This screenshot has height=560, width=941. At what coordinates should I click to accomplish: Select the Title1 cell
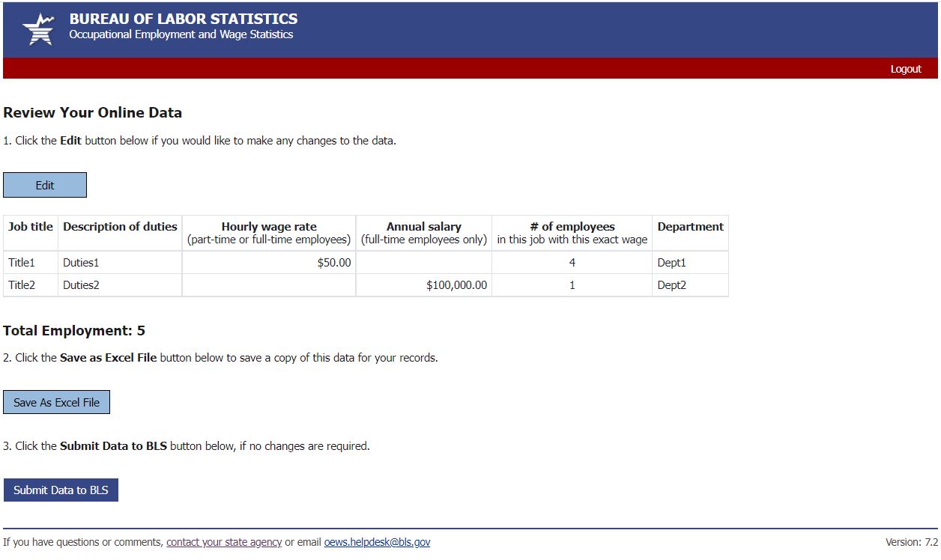click(x=22, y=263)
